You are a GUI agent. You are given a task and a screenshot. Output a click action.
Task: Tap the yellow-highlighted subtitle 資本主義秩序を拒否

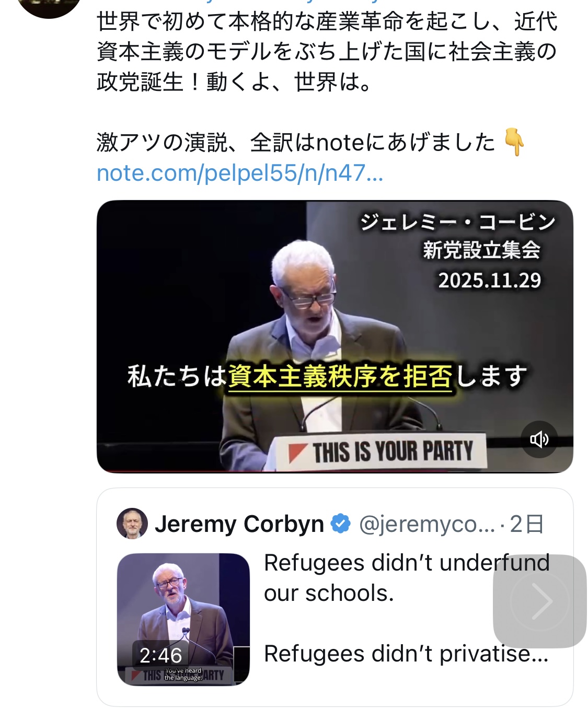[x=340, y=376]
